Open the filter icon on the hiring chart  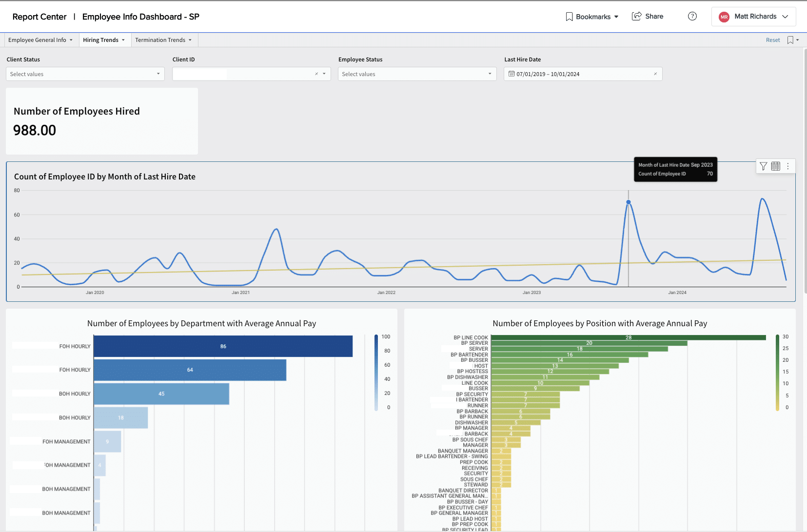pos(763,166)
